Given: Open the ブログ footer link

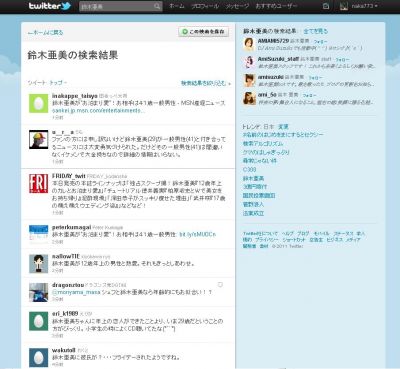Looking at the screenshot, I should pyautogui.click(x=303, y=234).
